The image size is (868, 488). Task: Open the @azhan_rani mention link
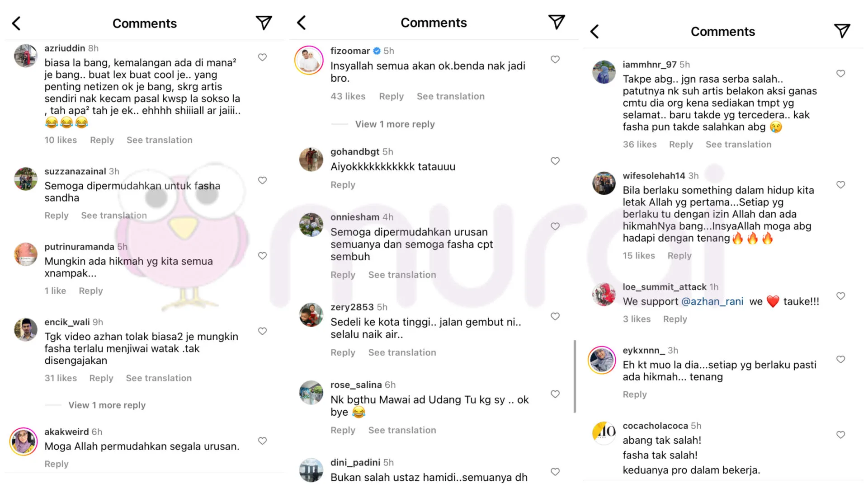point(712,301)
